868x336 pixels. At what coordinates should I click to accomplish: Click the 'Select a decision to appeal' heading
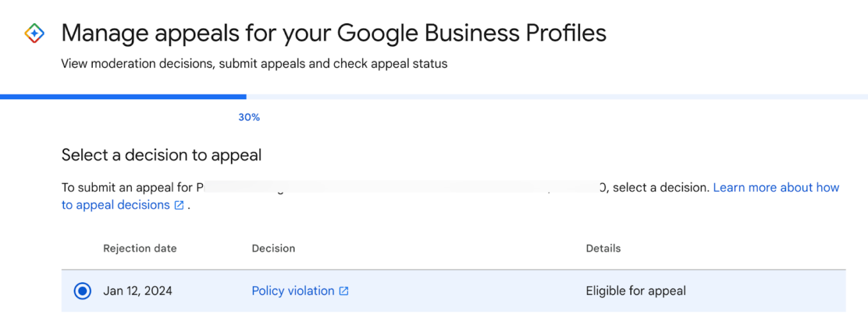click(x=161, y=155)
